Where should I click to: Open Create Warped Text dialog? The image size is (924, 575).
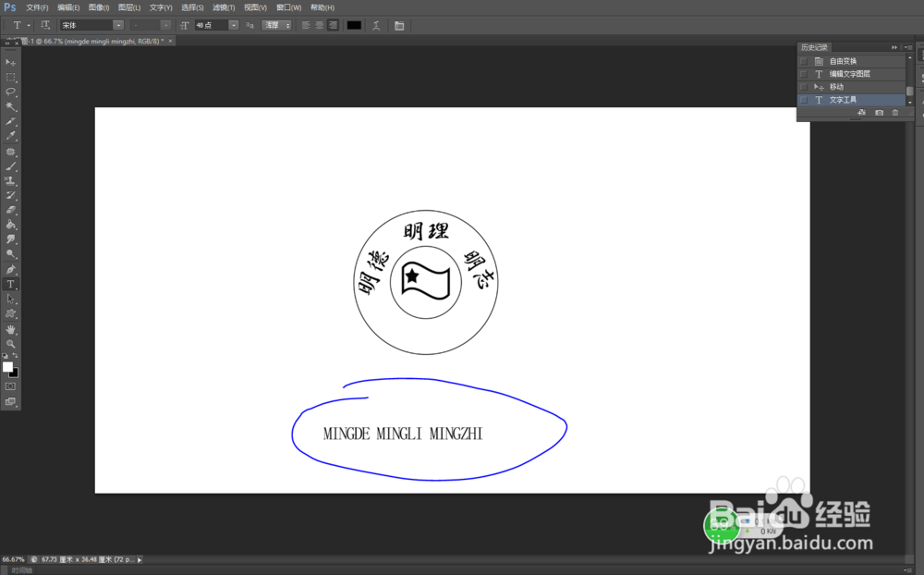click(x=376, y=25)
